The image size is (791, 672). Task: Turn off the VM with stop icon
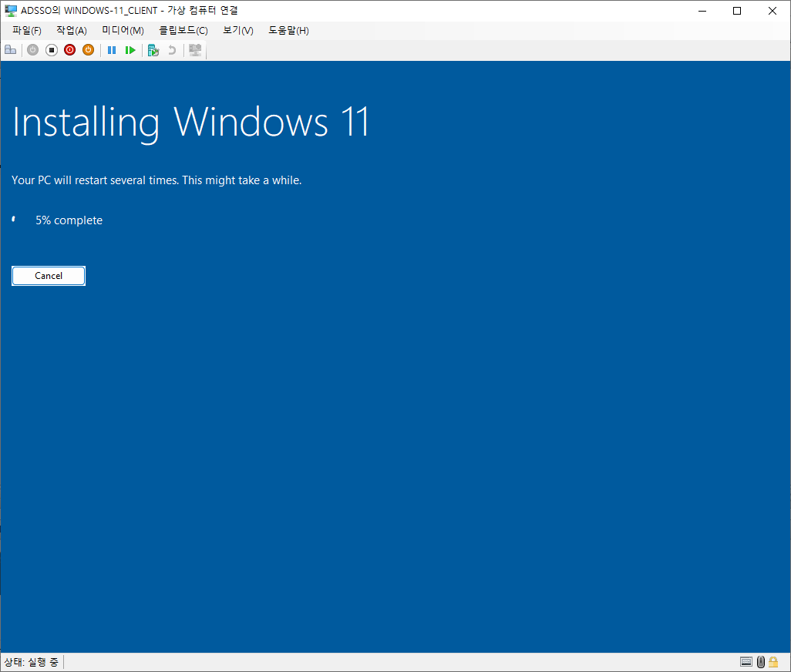[52, 50]
